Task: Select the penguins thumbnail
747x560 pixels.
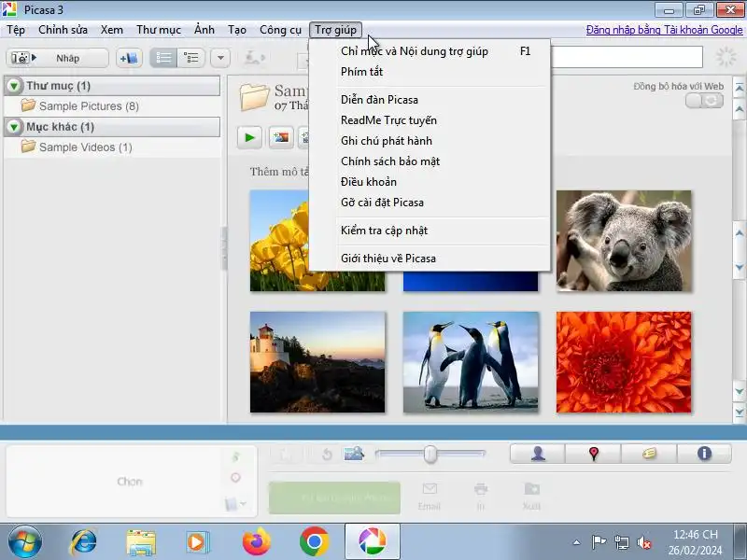Action: tap(471, 362)
